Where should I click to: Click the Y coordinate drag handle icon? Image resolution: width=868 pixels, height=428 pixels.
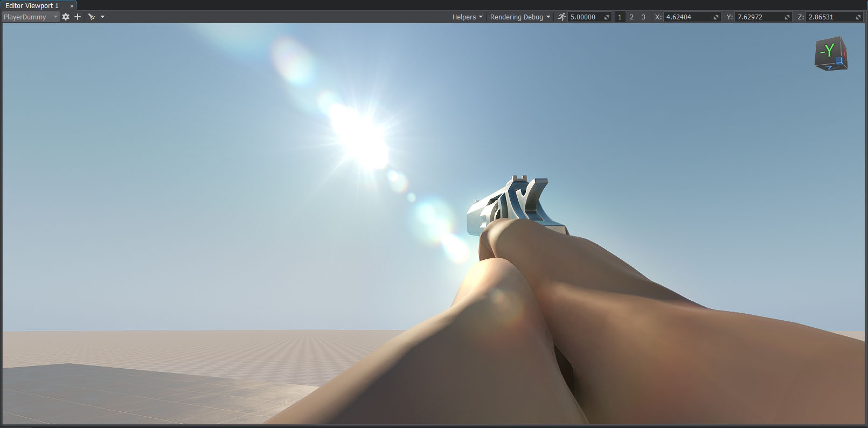[787, 17]
